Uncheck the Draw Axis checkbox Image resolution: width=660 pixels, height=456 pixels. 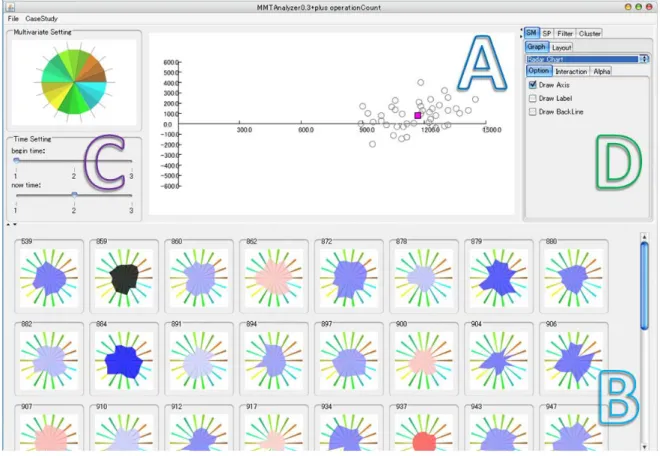click(x=532, y=85)
